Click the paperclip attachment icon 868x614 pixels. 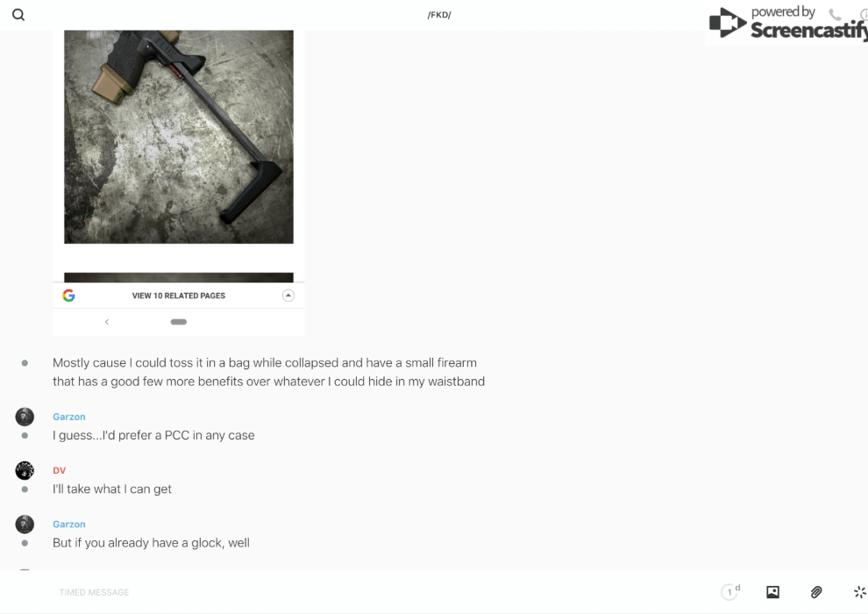click(816, 592)
